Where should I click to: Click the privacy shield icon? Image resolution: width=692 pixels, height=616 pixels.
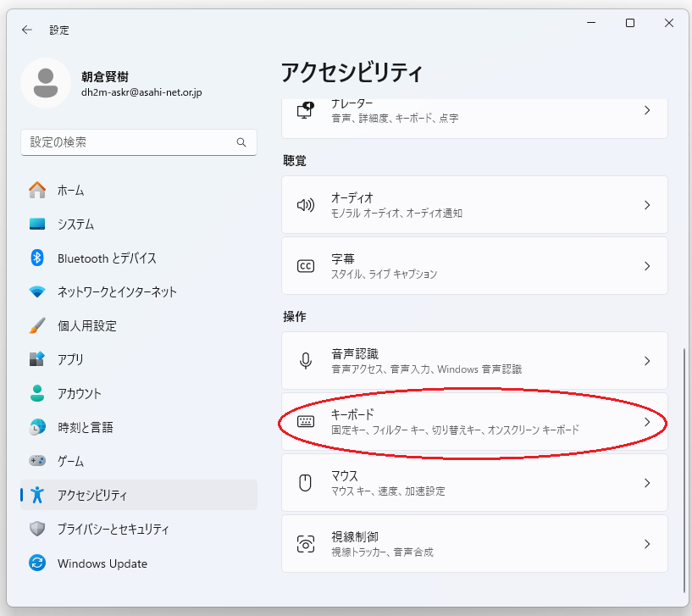pyautogui.click(x=37, y=529)
